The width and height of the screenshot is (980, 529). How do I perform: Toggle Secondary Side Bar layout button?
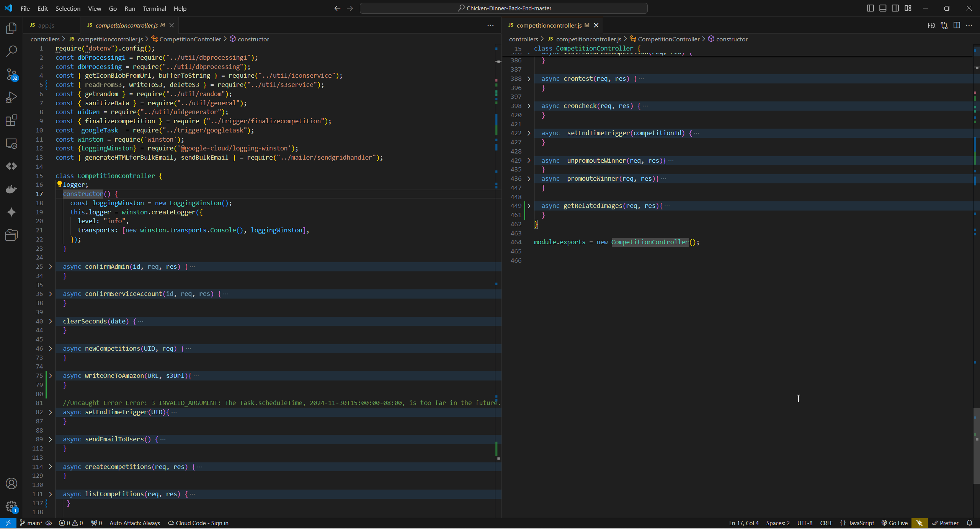(895, 8)
